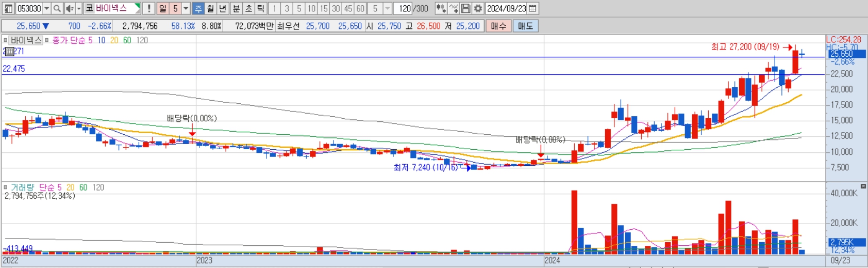Select the 45 interval preset button
This screenshot has width=868, height=268.
point(348,8)
